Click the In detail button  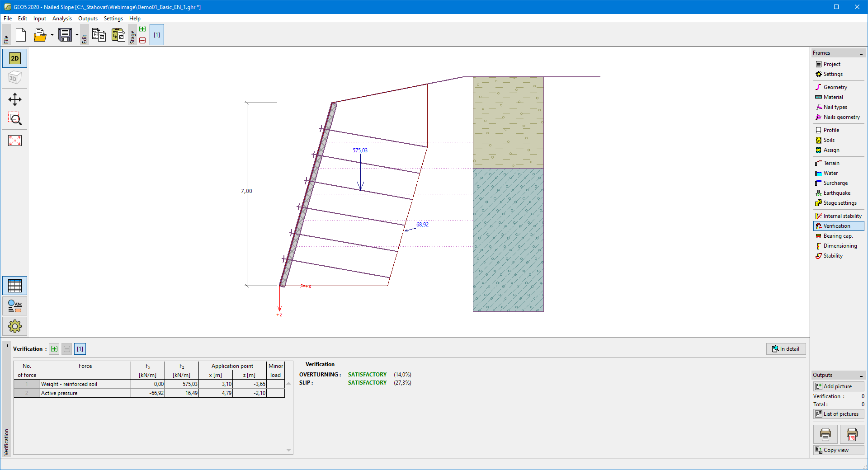(x=786, y=349)
